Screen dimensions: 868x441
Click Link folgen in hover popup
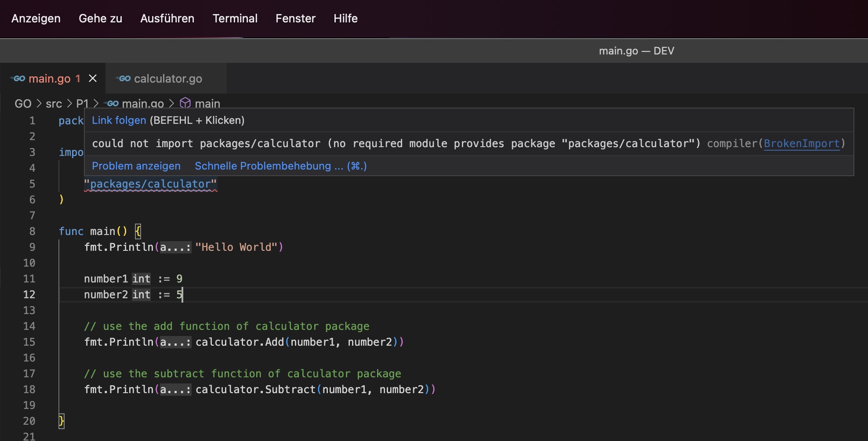click(119, 120)
